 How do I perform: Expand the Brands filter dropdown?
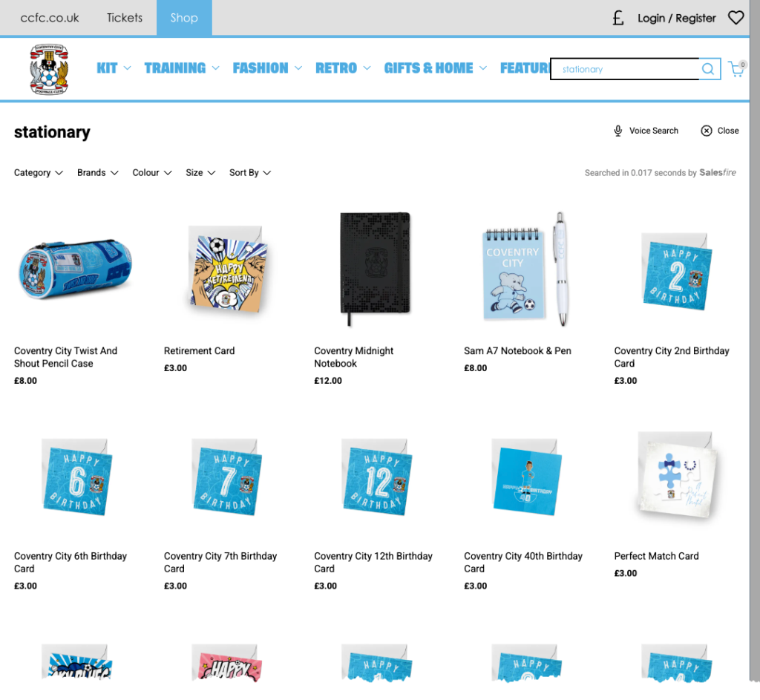(x=98, y=173)
